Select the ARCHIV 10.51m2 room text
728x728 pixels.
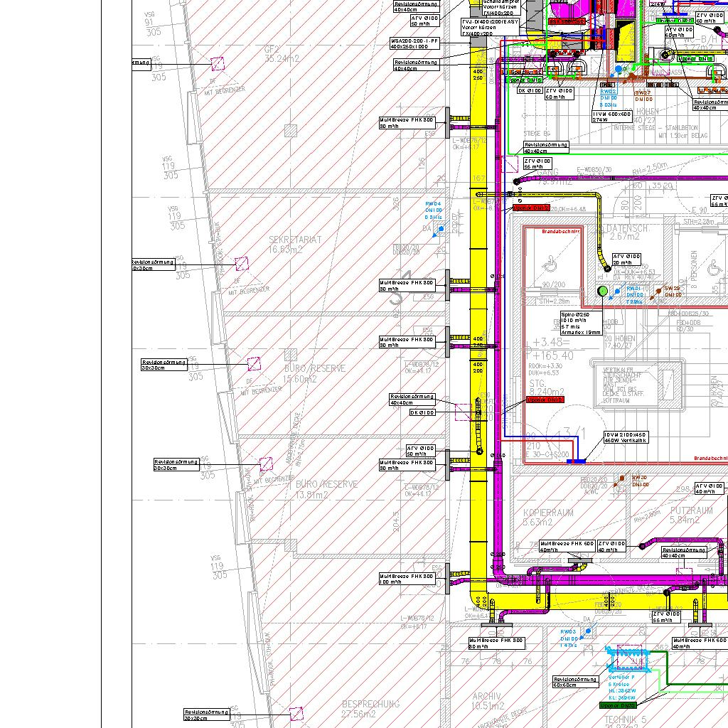click(x=488, y=701)
